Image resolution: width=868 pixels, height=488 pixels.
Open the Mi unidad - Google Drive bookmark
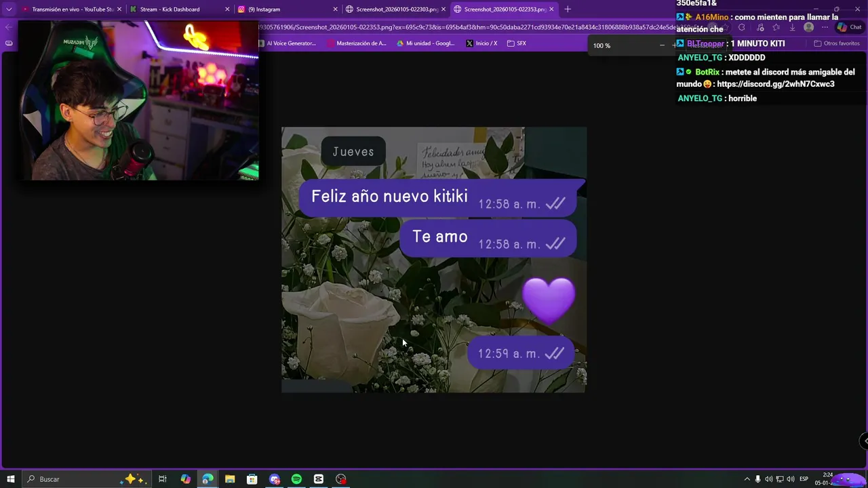click(426, 43)
